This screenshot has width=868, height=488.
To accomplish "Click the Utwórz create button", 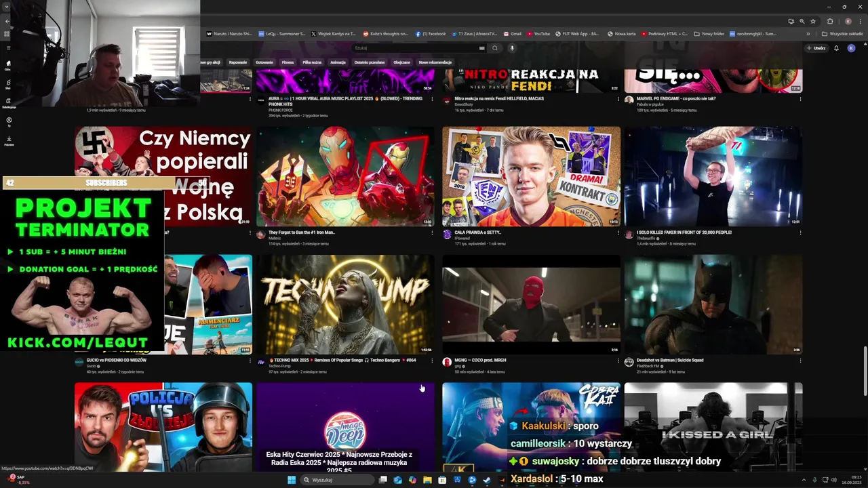I will pos(816,48).
